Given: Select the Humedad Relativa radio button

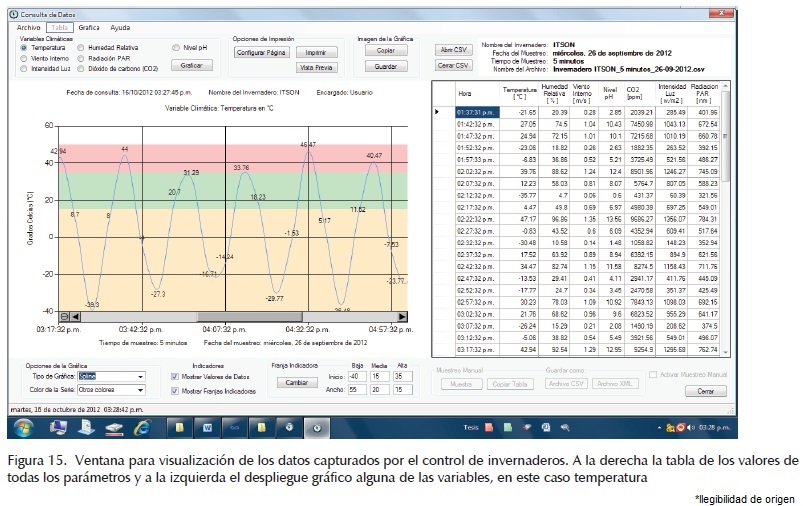Looking at the screenshot, I should coord(81,47).
